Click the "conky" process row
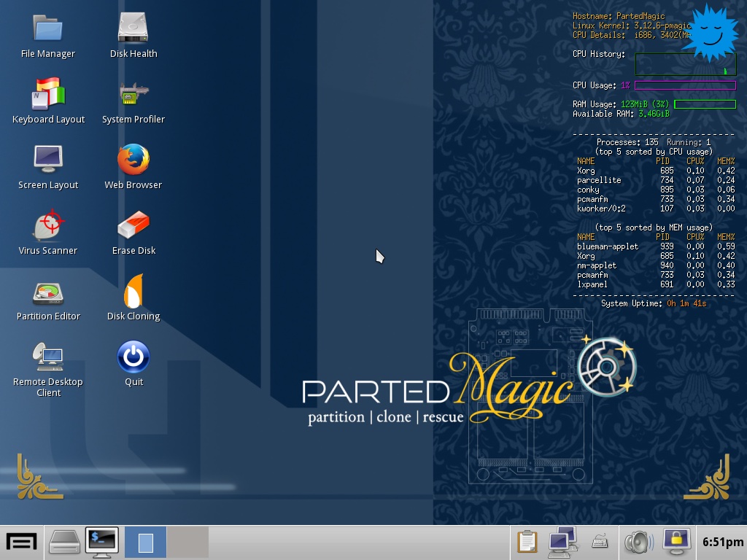This screenshot has width=747, height=560. [x=656, y=190]
